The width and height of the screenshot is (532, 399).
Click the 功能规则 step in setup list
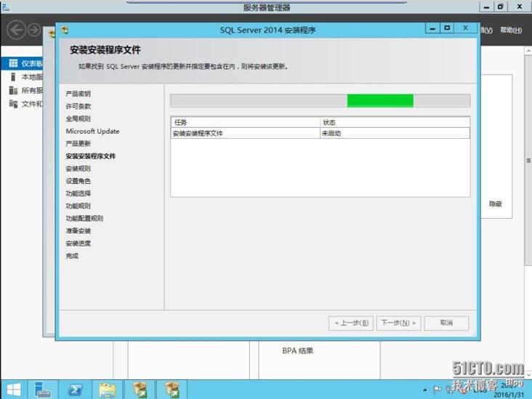78,206
